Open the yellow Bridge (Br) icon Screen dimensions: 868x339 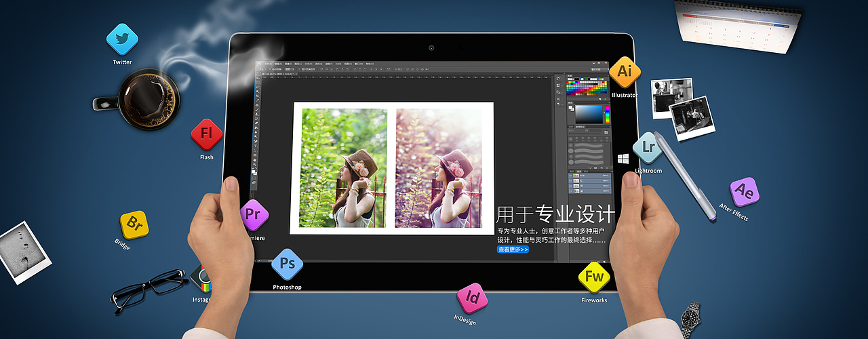134,224
